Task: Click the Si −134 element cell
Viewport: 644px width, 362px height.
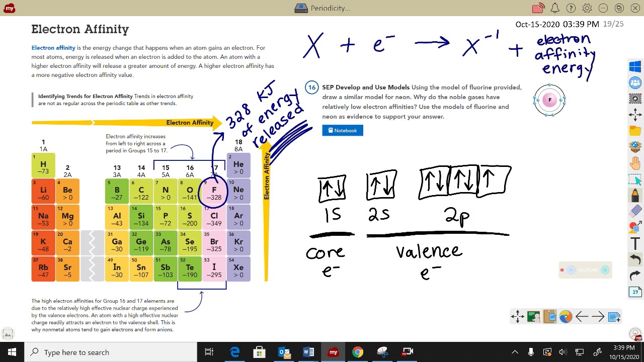Action: click(x=141, y=218)
